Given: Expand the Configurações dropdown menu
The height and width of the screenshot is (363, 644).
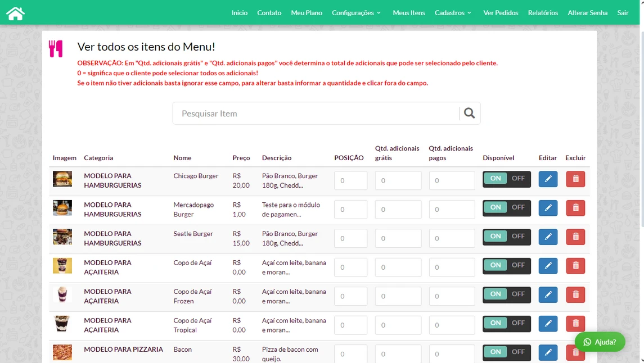Looking at the screenshot, I should (356, 13).
